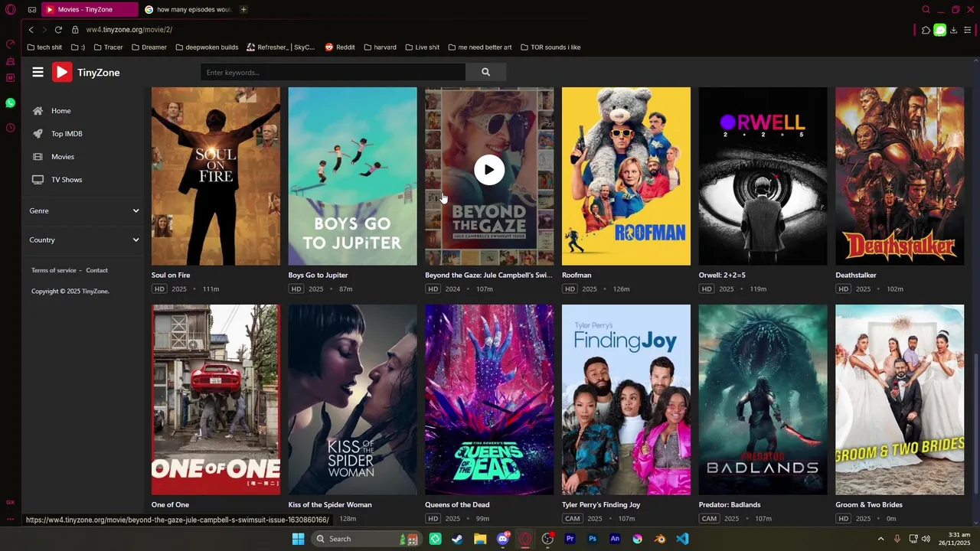Open the downloads icon in the toolbar
Screen dimensions: 980x551
click(953, 30)
